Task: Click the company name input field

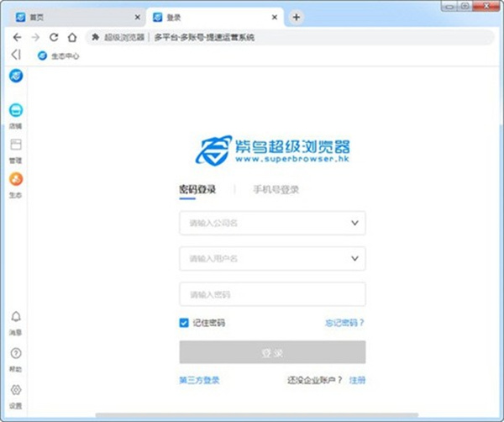Action: click(272, 223)
